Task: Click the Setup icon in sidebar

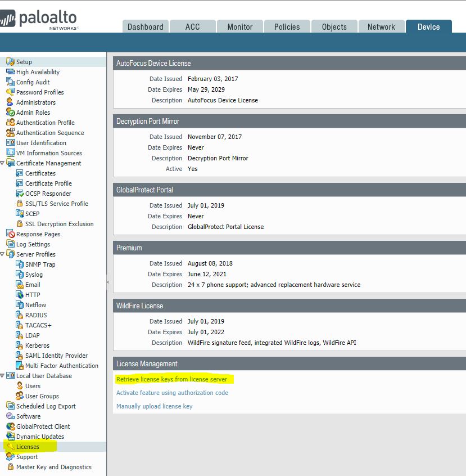Action: pyautogui.click(x=10, y=62)
